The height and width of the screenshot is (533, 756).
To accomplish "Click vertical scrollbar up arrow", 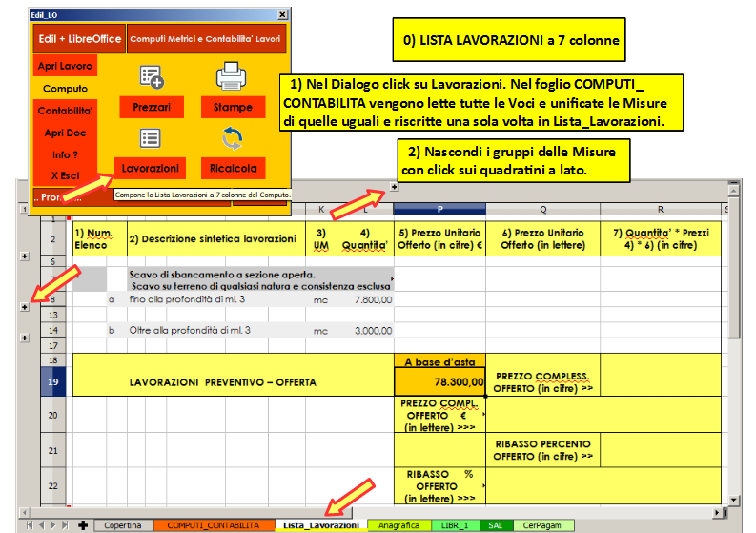I will click(734, 191).
